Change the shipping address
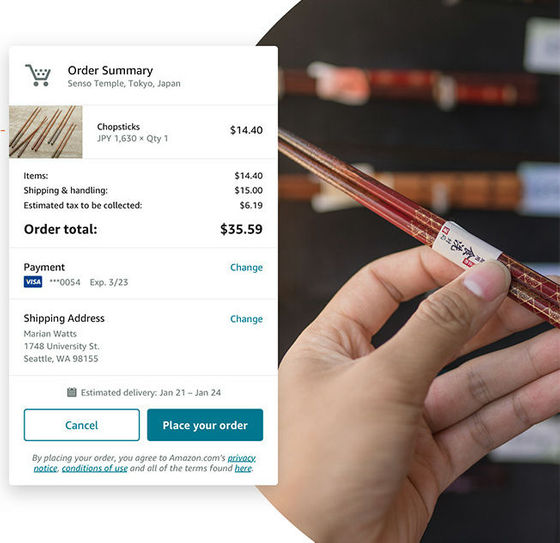This screenshot has width=560, height=543. [x=246, y=319]
